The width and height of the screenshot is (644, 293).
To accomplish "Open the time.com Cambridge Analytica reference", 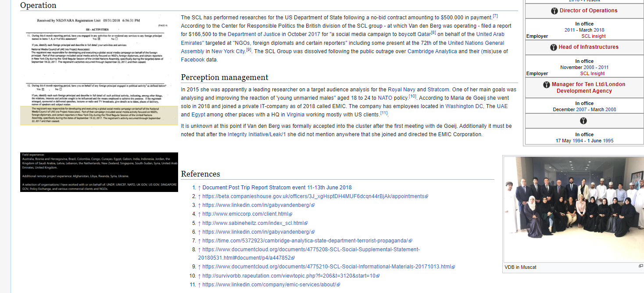I will [304, 241].
